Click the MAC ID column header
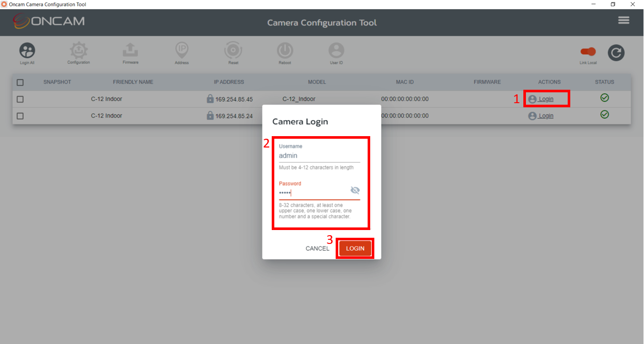Image resolution: width=644 pixels, height=344 pixels. [x=405, y=82]
